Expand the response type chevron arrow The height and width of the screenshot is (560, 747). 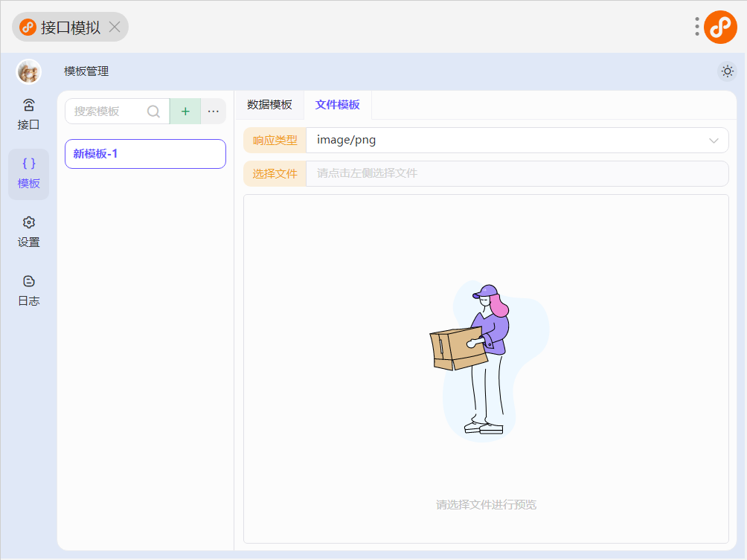coord(714,141)
